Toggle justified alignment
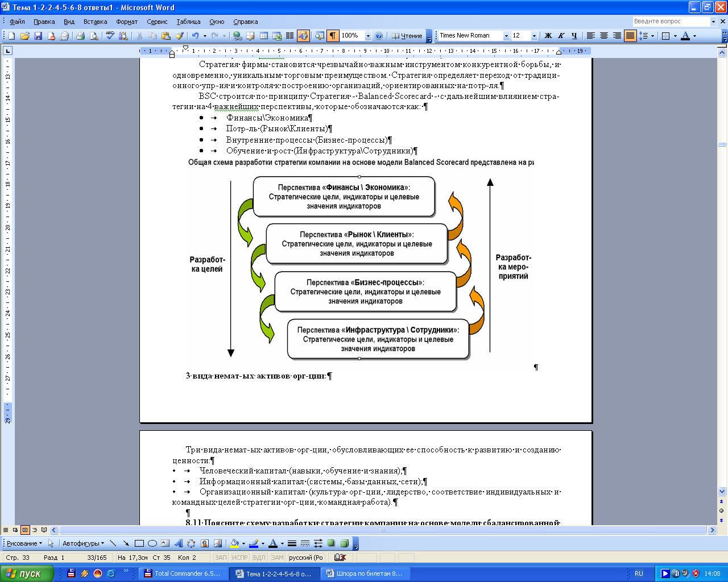This screenshot has height=582, width=728. tap(630, 36)
